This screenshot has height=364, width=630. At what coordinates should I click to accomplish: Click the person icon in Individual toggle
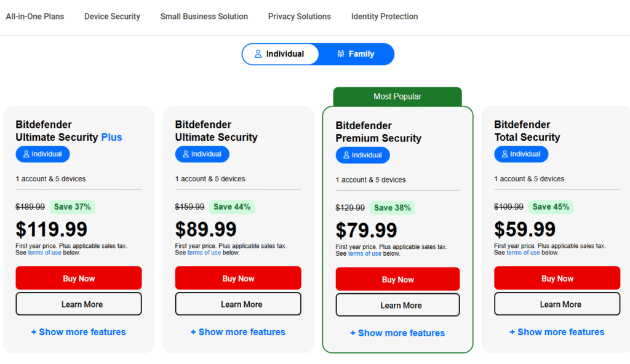click(258, 54)
